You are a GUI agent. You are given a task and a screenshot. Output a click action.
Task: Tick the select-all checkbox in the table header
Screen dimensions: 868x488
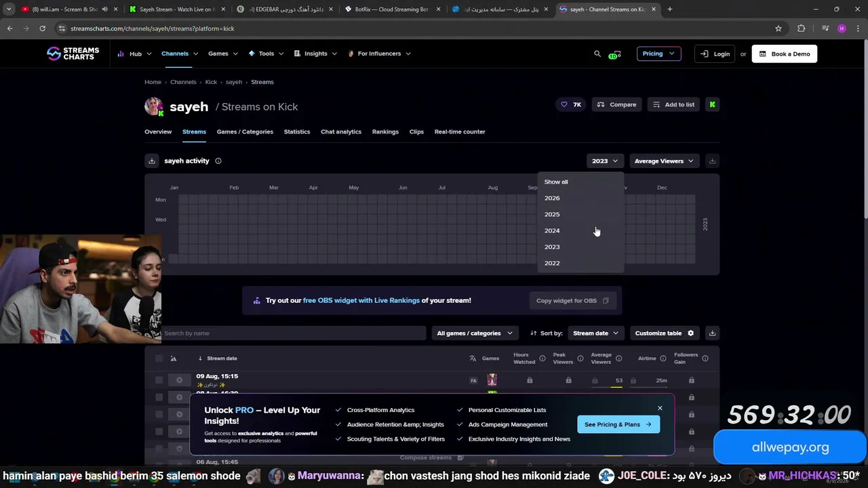(159, 359)
